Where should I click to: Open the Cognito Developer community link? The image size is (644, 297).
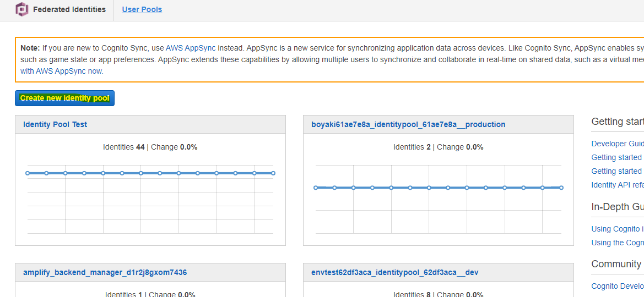[x=618, y=286]
